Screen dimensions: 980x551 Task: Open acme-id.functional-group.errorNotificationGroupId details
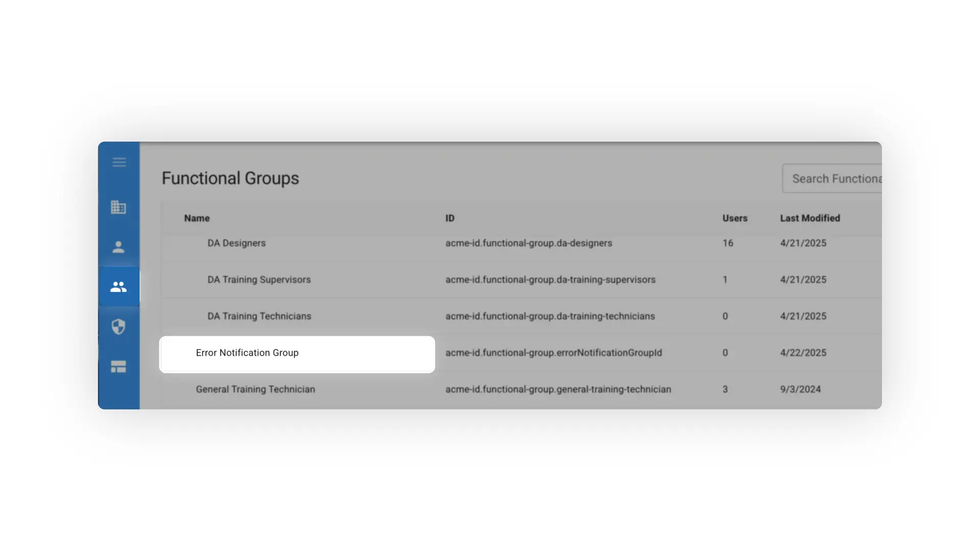(553, 353)
